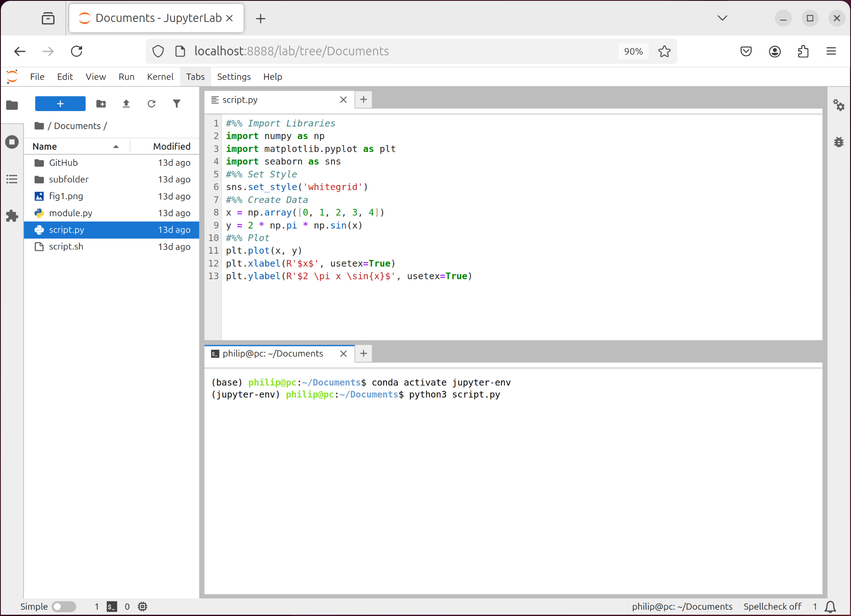Bookmark this page with star icon

click(x=664, y=51)
